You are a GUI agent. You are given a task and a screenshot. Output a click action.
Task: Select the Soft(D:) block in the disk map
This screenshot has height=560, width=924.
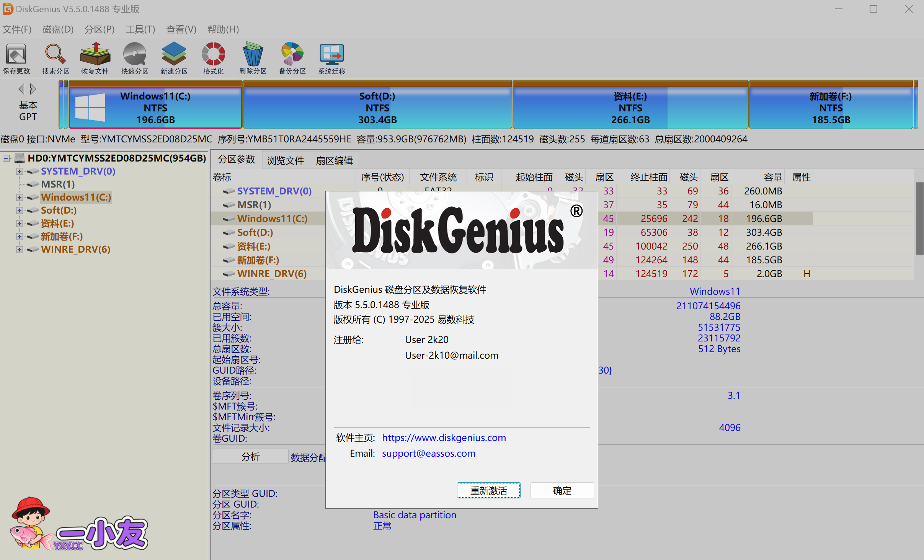coord(377,108)
